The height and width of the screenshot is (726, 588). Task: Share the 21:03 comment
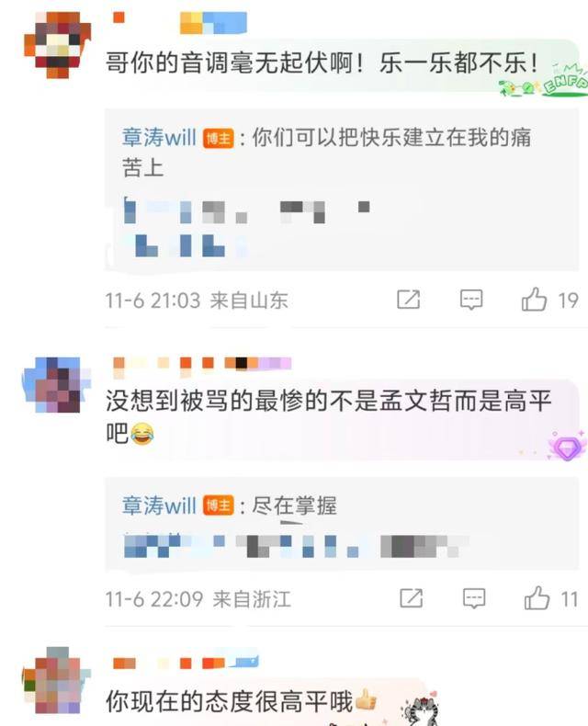[408, 300]
